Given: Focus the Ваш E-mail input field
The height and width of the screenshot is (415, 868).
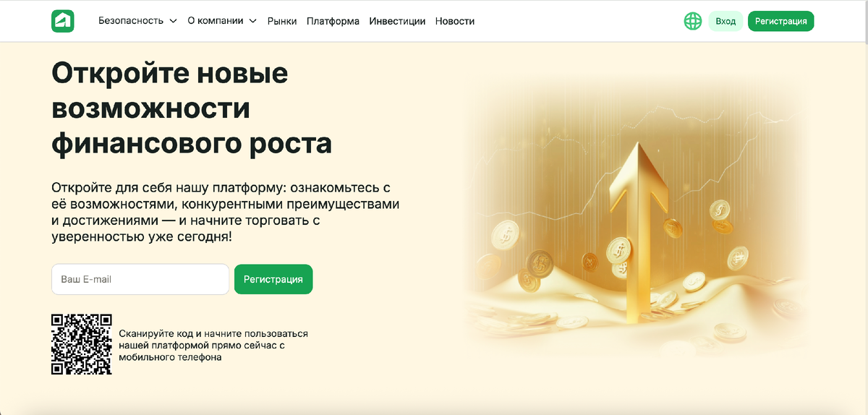Looking at the screenshot, I should pyautogui.click(x=140, y=279).
